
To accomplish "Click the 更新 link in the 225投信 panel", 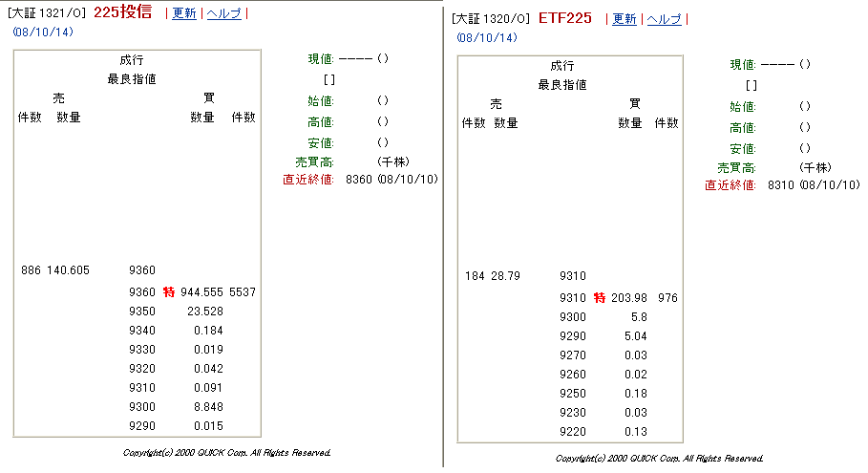I will click(183, 13).
